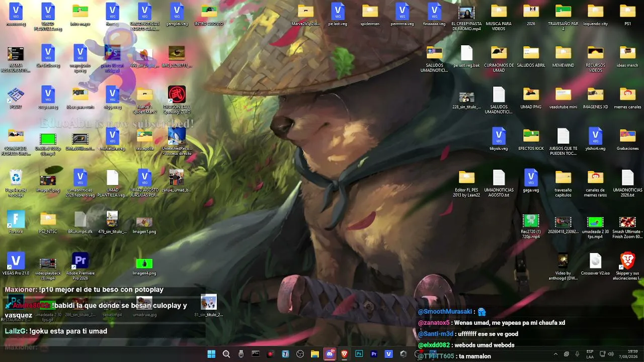
Task: Select the miniatura.veg project file
Action: tap(112, 139)
